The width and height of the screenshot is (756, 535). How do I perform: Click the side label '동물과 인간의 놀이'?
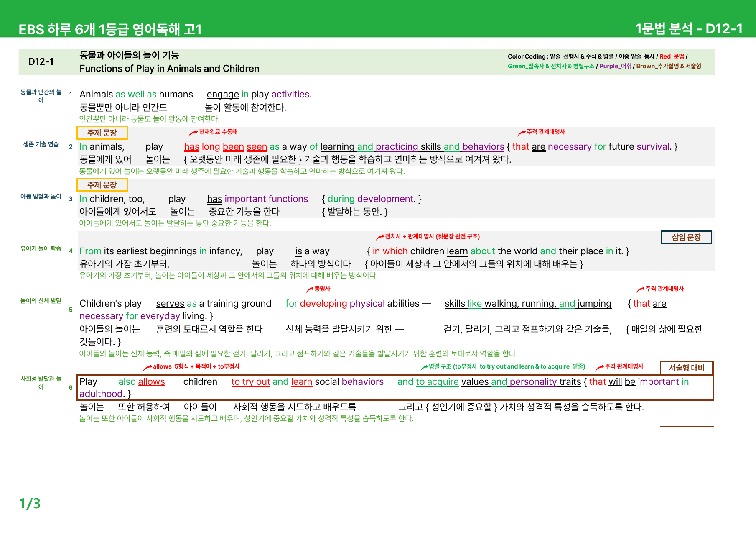(41, 96)
